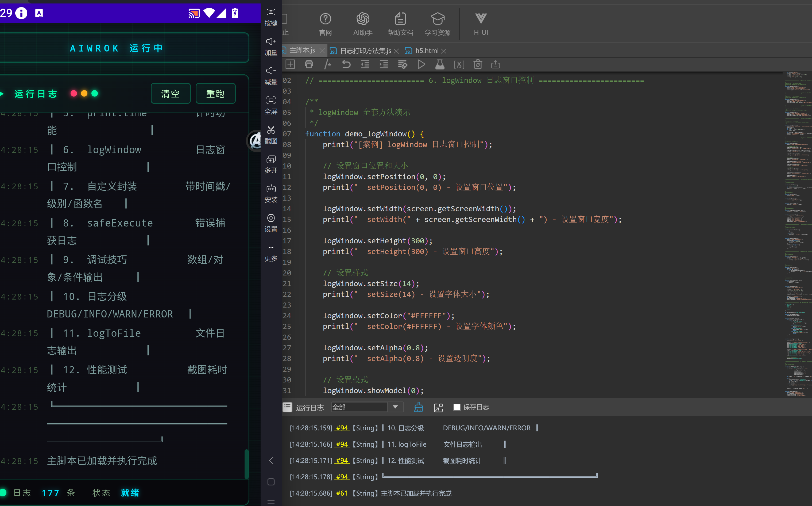This screenshot has height=506, width=812.
Task: Click the back arrow on emulator sidebar
Action: click(x=271, y=461)
